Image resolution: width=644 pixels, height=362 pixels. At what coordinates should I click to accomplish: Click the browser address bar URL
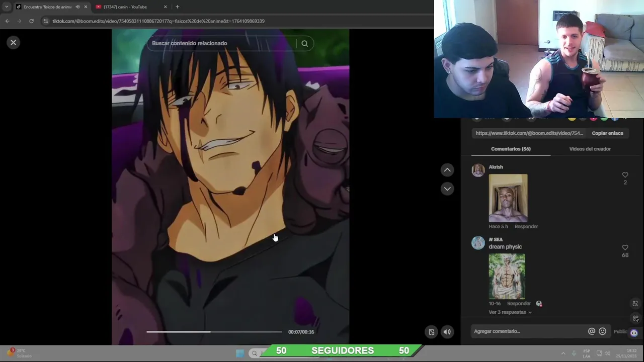(x=158, y=21)
